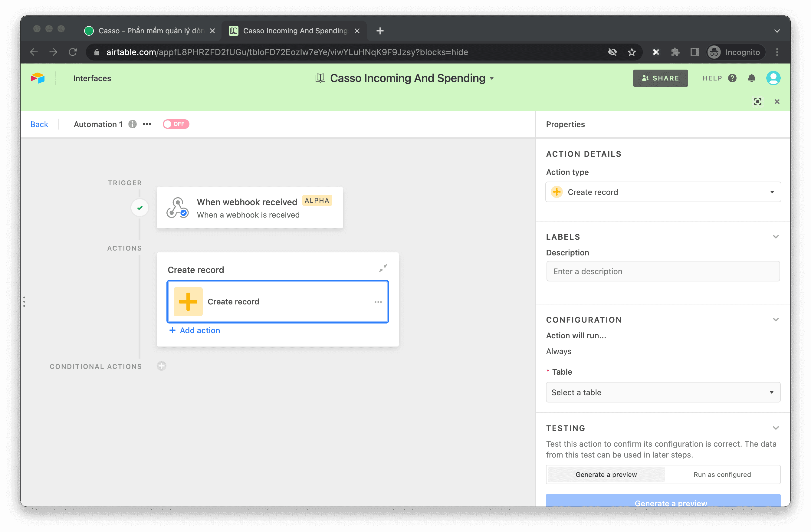Select the Generate a preview test mode
Screen dimensions: 811x532
tap(606, 475)
